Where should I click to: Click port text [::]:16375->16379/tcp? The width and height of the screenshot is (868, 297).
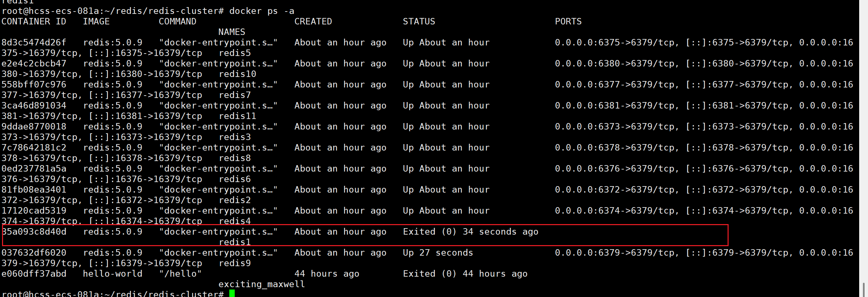click(145, 53)
